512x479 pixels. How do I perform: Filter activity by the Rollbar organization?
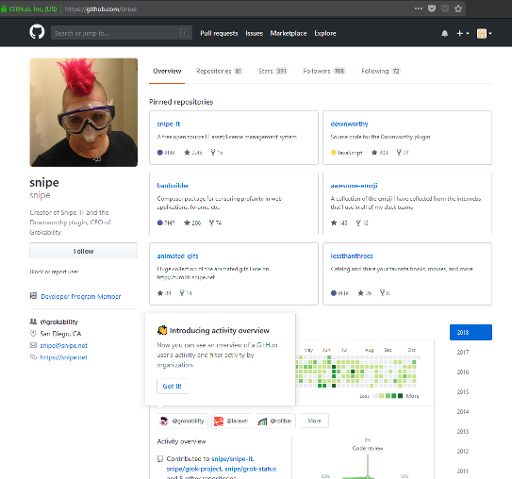coord(276,421)
